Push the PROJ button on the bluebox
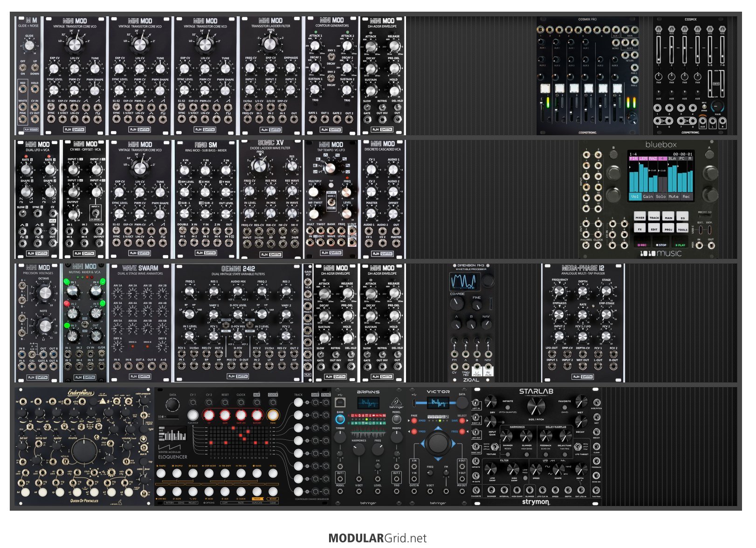756x548 pixels. tap(668, 229)
